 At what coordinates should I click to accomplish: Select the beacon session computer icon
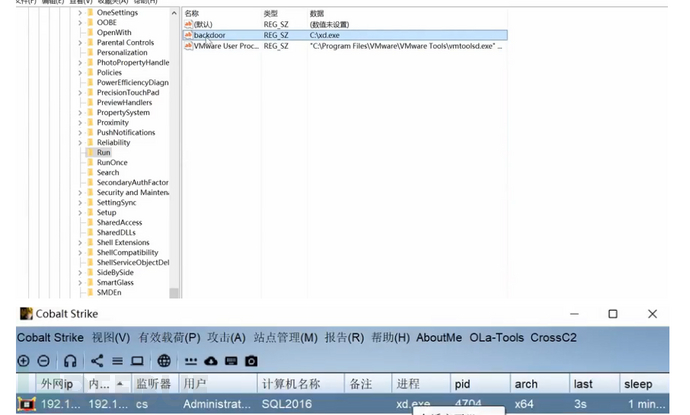(x=26, y=404)
